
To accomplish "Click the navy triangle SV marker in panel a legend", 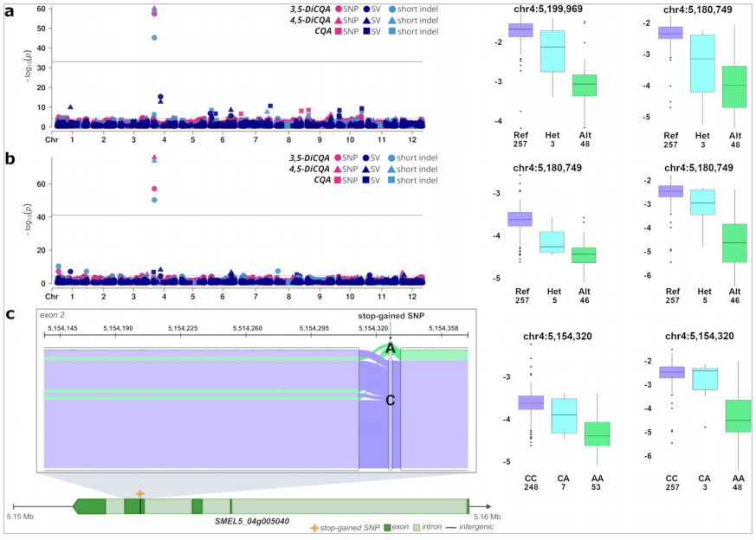I will point(367,22).
